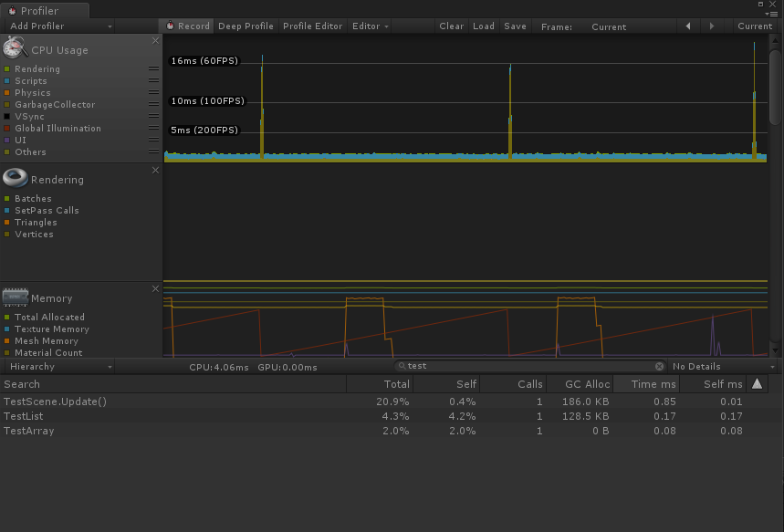
Task: Click the magnifier icon in search box
Action: 402,366
